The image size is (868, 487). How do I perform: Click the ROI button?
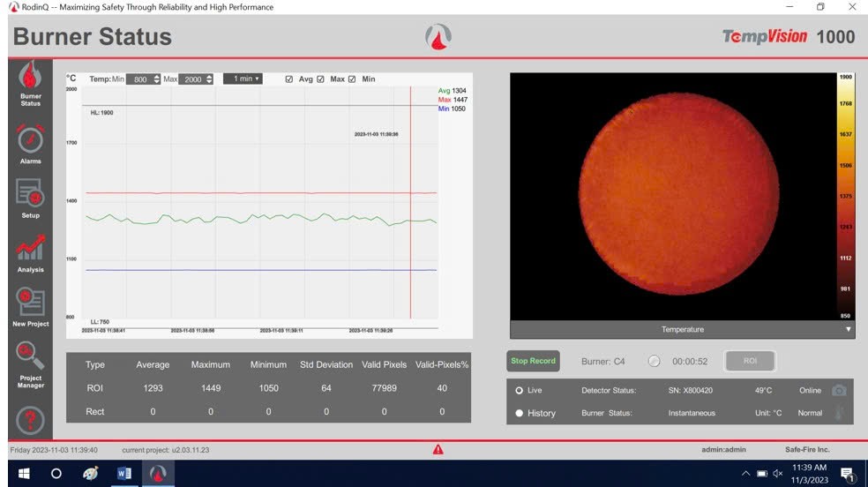click(x=750, y=361)
